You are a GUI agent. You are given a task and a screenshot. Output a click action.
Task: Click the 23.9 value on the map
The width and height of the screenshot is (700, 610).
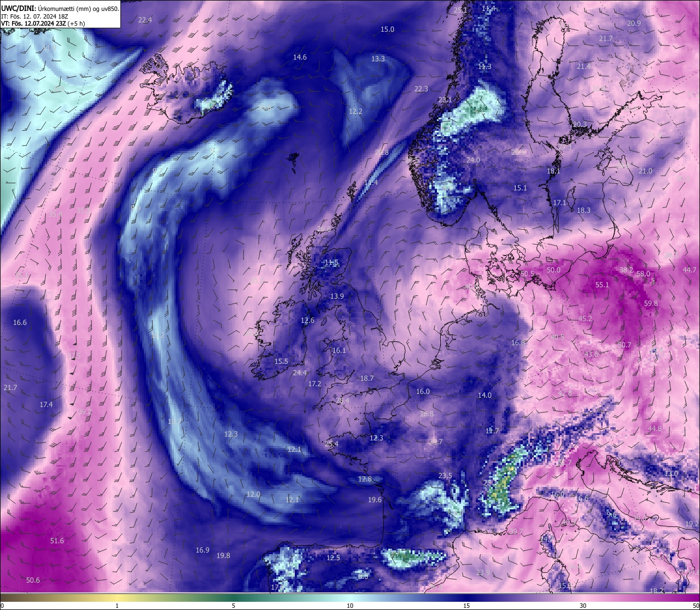coord(483,573)
